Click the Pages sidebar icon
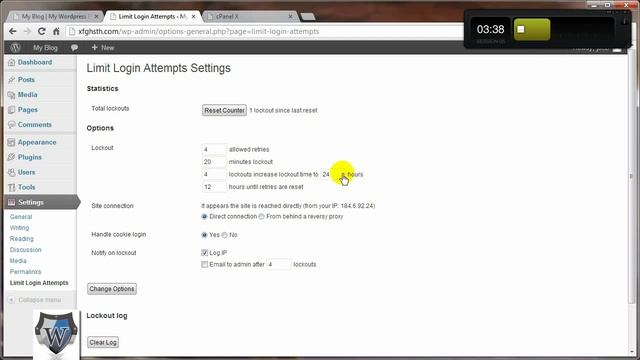 (x=11, y=110)
